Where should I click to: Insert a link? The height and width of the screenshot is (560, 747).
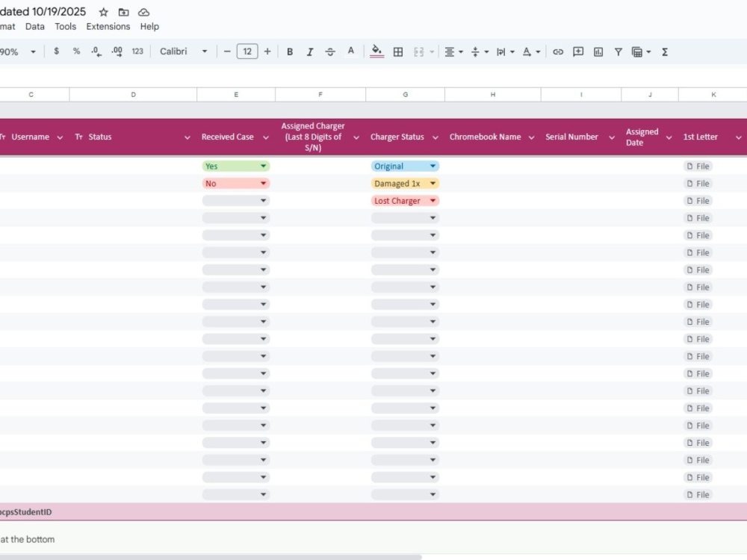(x=558, y=52)
